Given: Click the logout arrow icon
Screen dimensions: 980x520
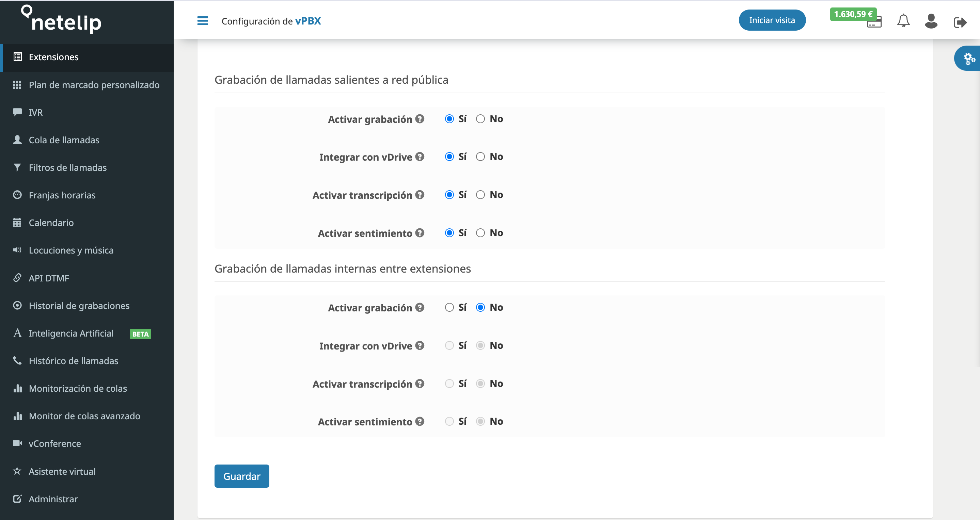Looking at the screenshot, I should click(x=960, y=22).
